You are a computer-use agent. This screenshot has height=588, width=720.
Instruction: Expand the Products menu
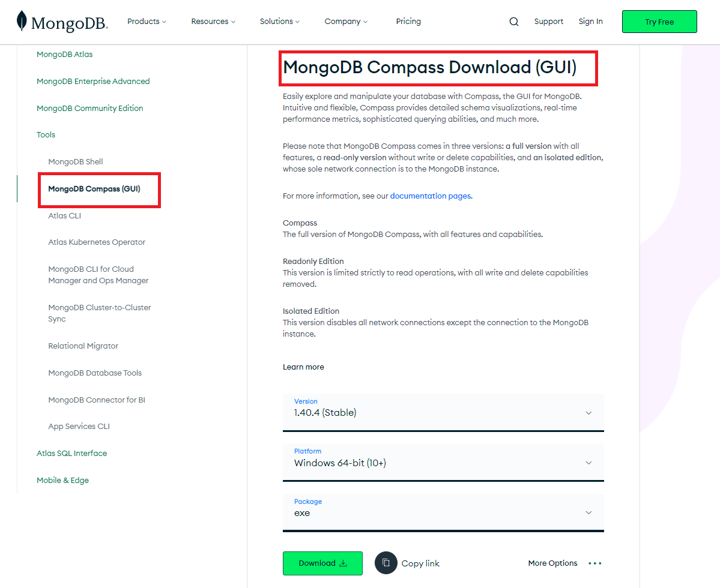[x=147, y=22]
